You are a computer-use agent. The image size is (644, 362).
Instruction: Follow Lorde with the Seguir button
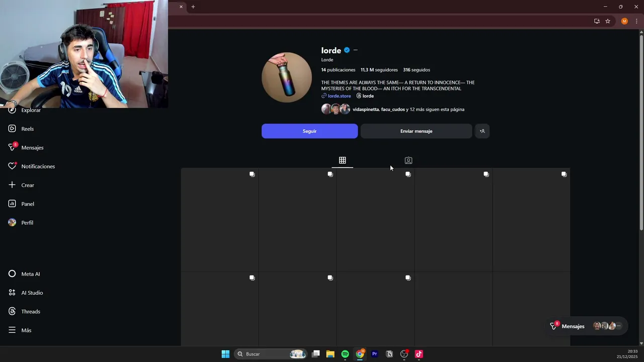coord(309,131)
